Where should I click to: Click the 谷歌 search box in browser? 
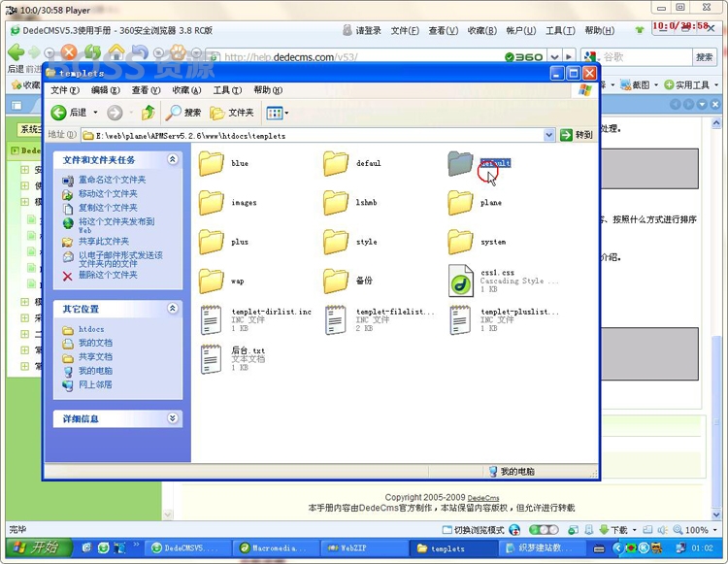click(645, 57)
